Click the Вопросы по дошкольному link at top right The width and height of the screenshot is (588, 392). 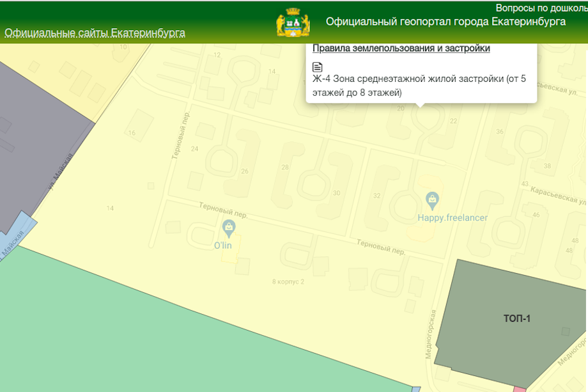(x=541, y=8)
